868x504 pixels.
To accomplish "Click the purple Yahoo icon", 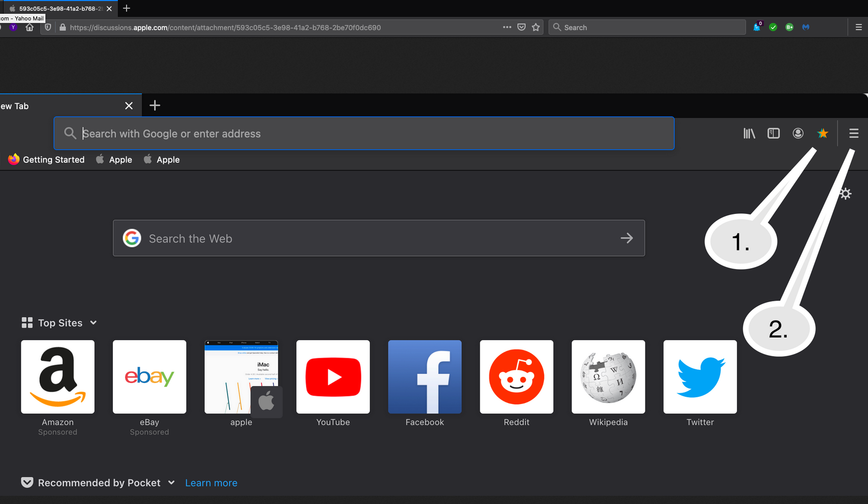I will [13, 28].
